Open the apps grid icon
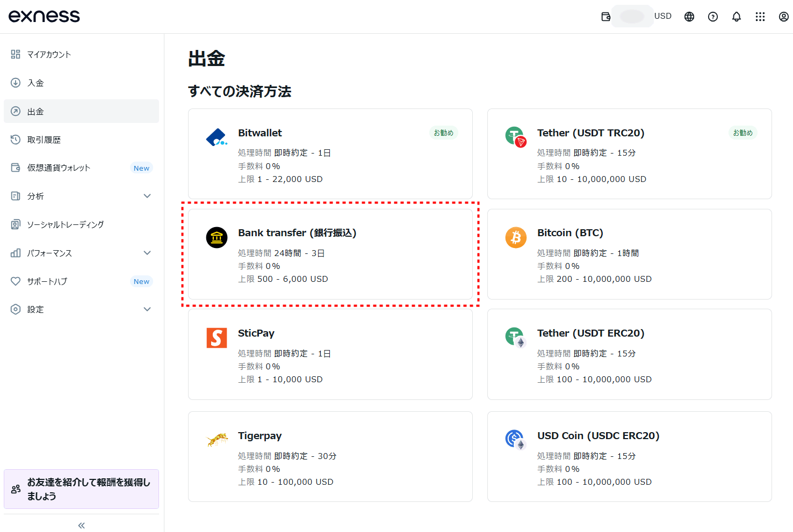793x532 pixels. click(x=760, y=17)
